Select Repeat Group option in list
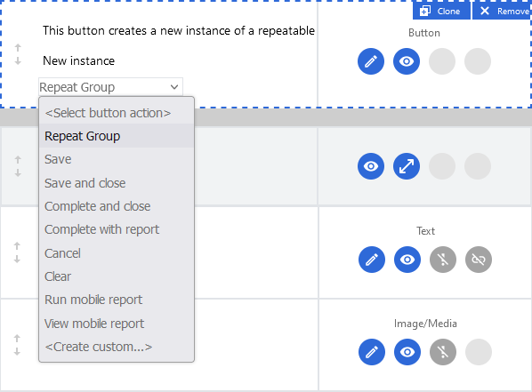Screen dimensions: 532x392 pos(117,136)
